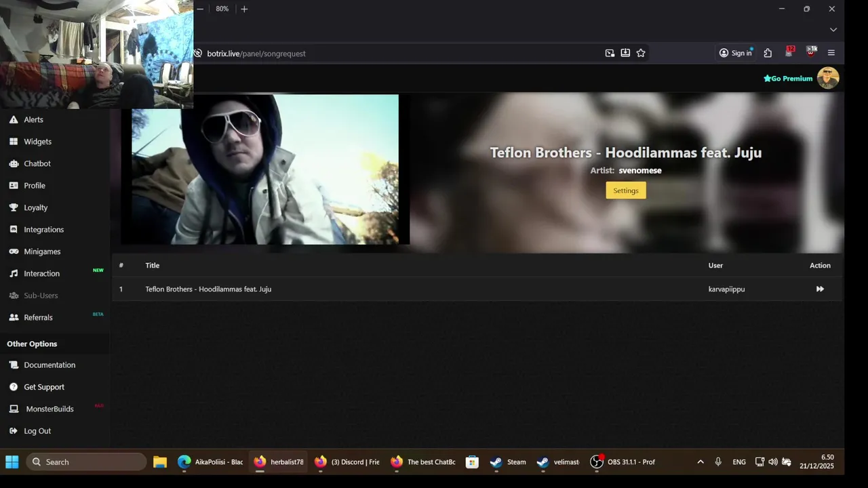Click the Title column header
Viewport: 868px width, 488px height.
point(152,266)
